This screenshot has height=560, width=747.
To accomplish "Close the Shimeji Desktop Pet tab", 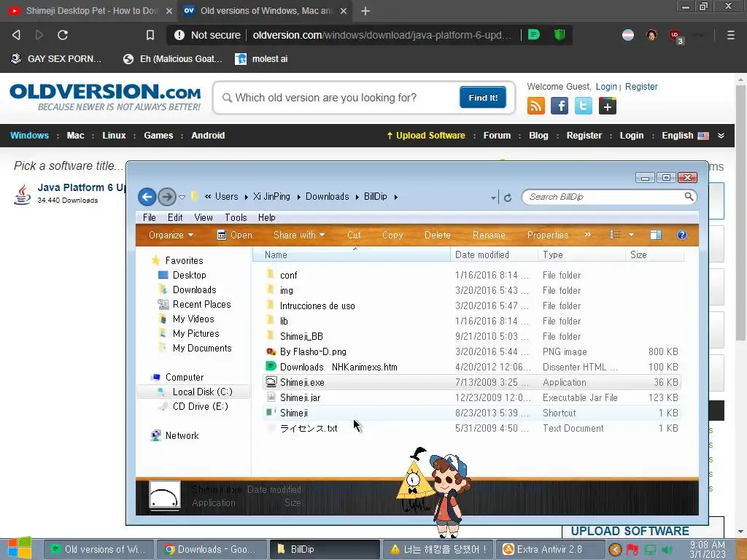I will [169, 11].
